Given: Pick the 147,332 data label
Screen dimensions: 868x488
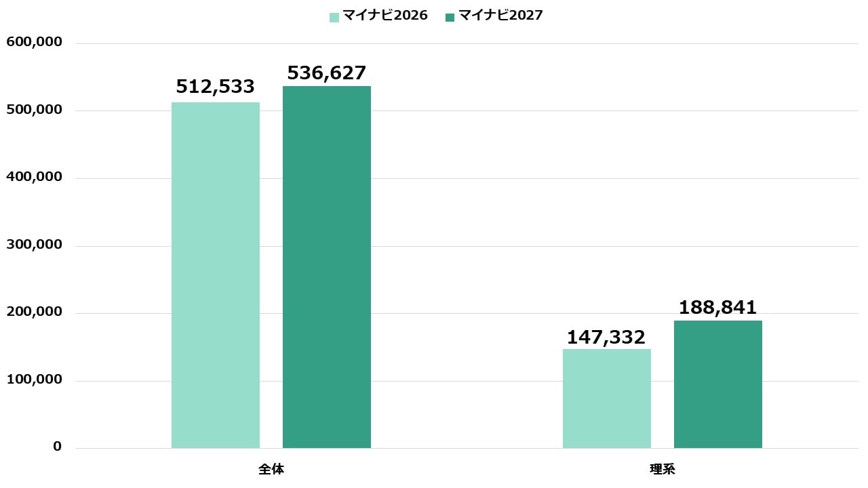Looking at the screenshot, I should (606, 337).
